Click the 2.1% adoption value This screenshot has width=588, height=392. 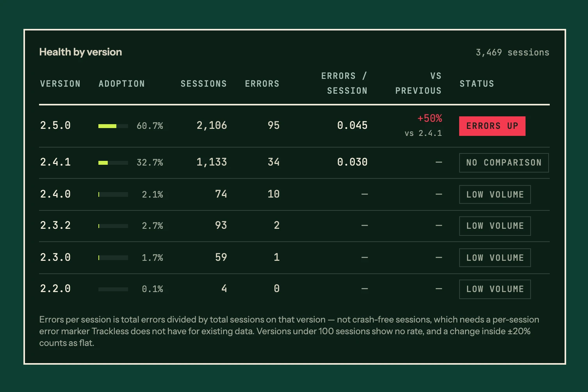tap(152, 194)
